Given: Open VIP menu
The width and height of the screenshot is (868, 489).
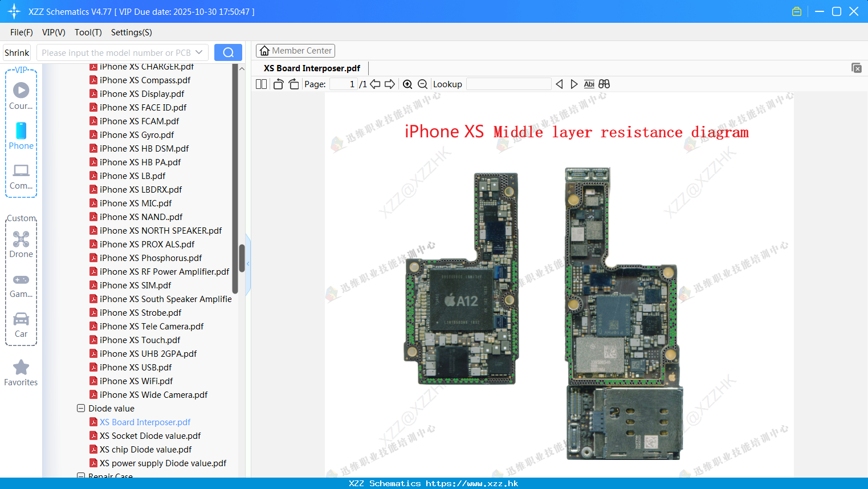Looking at the screenshot, I should (x=54, y=32).
